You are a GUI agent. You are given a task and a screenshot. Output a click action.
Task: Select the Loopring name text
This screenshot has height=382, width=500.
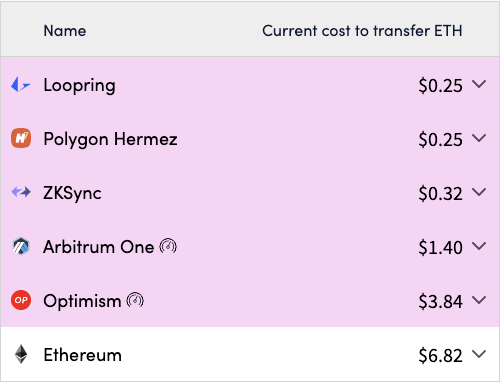point(80,86)
